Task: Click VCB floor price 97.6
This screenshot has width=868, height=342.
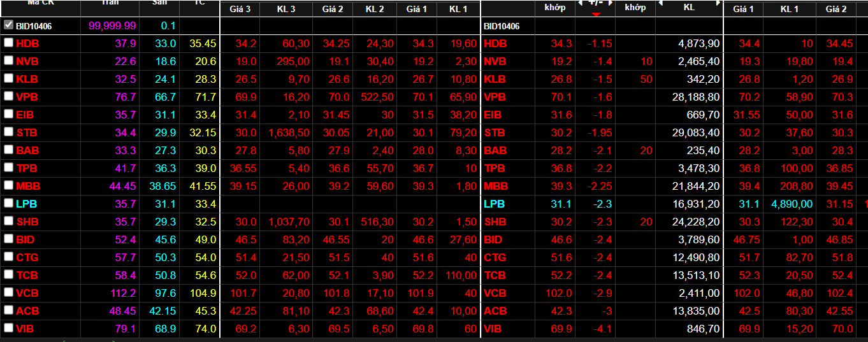Action: coord(166,293)
